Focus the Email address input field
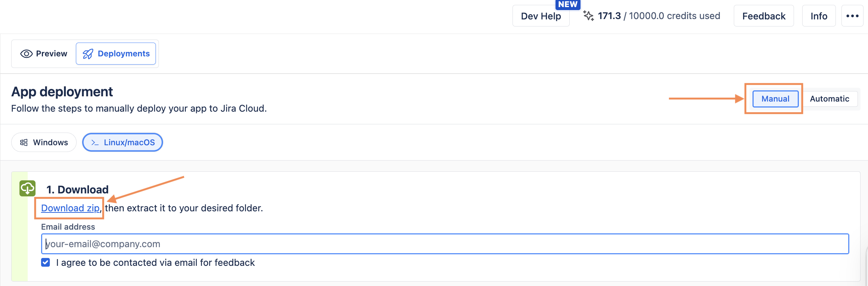This screenshot has width=868, height=286. pyautogui.click(x=445, y=244)
